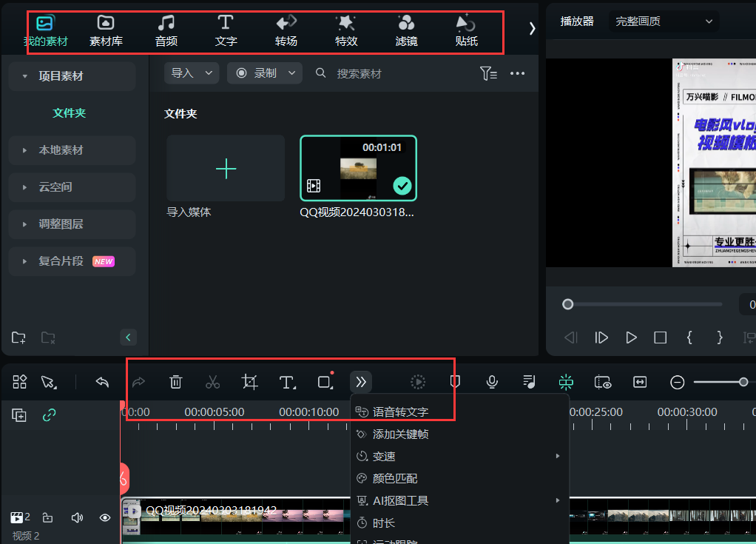Viewport: 756px width, 544px height.
Task: Click the 导入媒体 import area
Action: coord(225,168)
